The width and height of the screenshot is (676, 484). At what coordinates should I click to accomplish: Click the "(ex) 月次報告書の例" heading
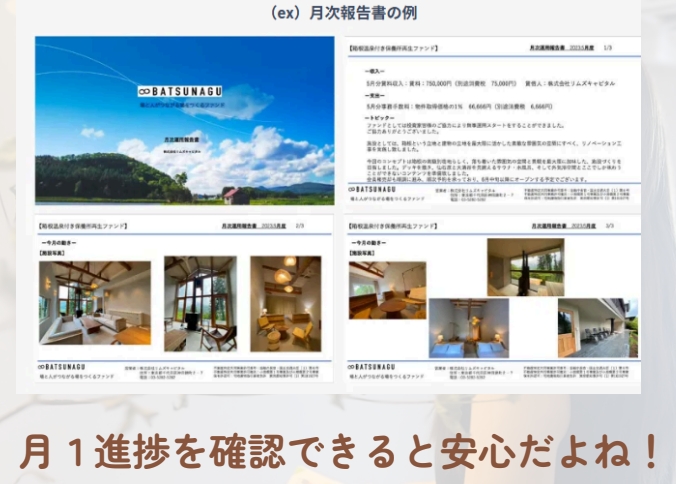[x=337, y=14]
